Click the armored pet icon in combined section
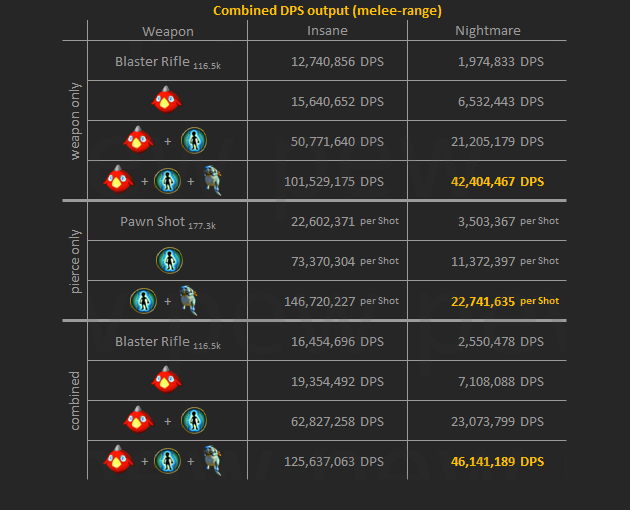630x510 pixels. click(x=209, y=461)
